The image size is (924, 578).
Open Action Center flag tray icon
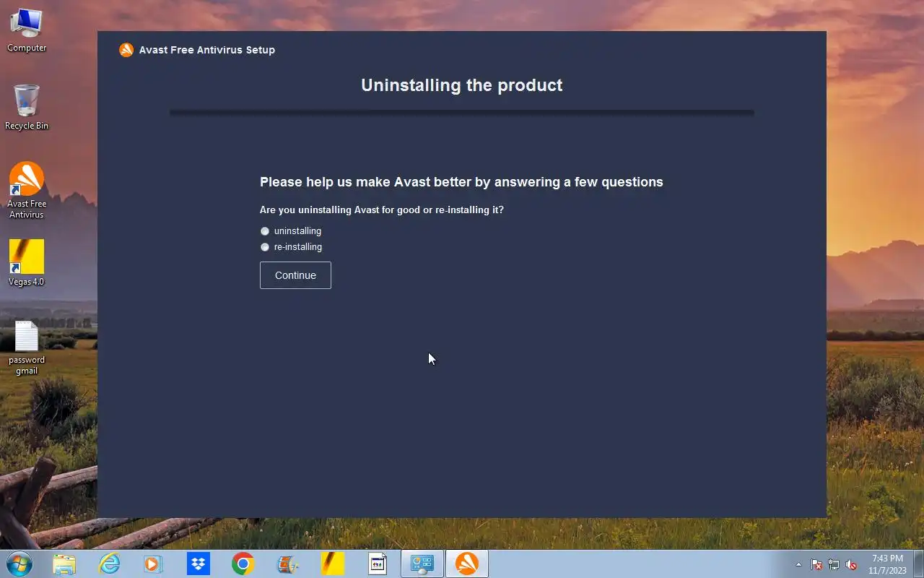(x=816, y=564)
